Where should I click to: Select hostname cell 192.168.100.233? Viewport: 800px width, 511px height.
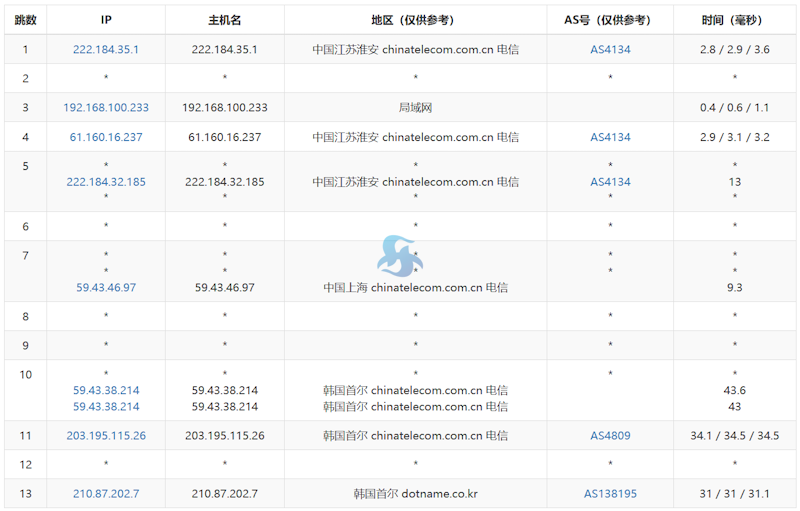click(x=224, y=108)
